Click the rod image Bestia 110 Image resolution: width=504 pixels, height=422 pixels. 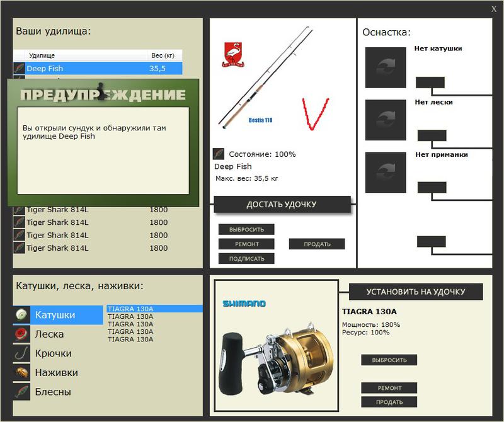coord(265,77)
